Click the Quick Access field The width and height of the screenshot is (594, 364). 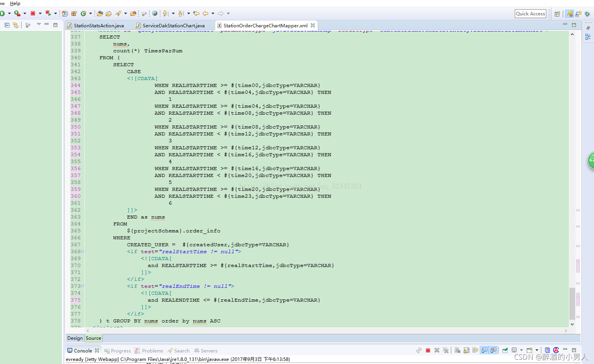(531, 13)
